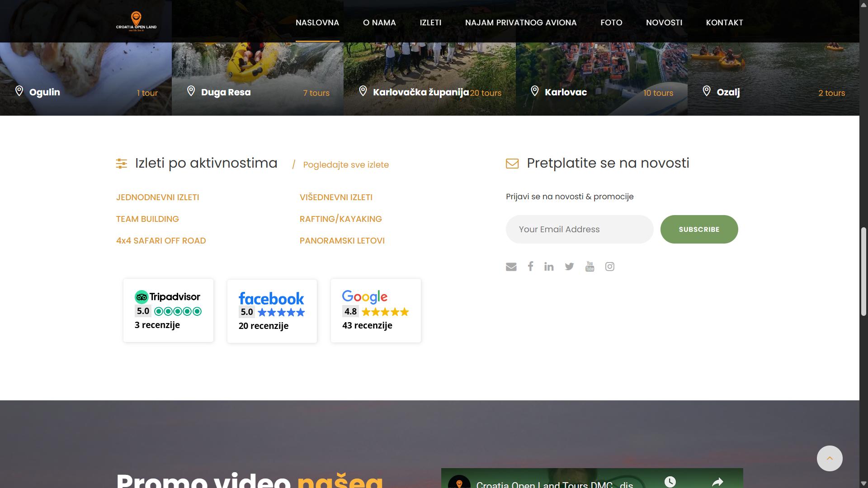This screenshot has width=868, height=488.
Task: Open the IZLETI menu item
Action: [430, 23]
